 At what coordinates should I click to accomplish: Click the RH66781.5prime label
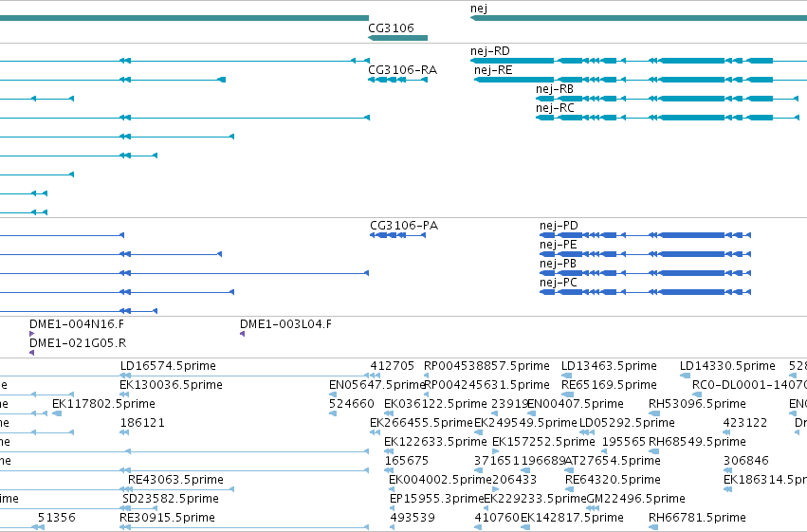pyautogui.click(x=697, y=518)
